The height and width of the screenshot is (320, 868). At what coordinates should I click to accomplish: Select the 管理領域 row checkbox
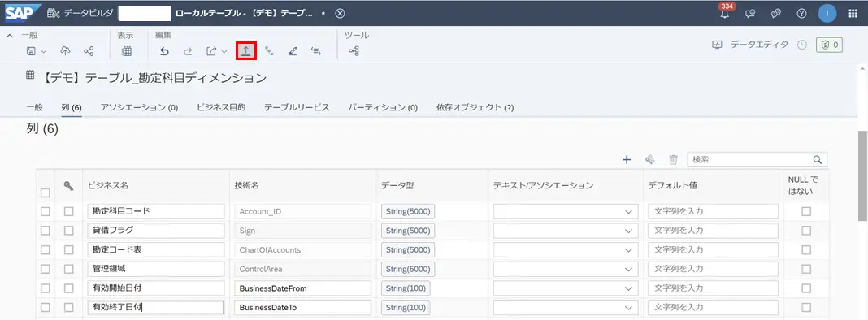pyautogui.click(x=46, y=269)
